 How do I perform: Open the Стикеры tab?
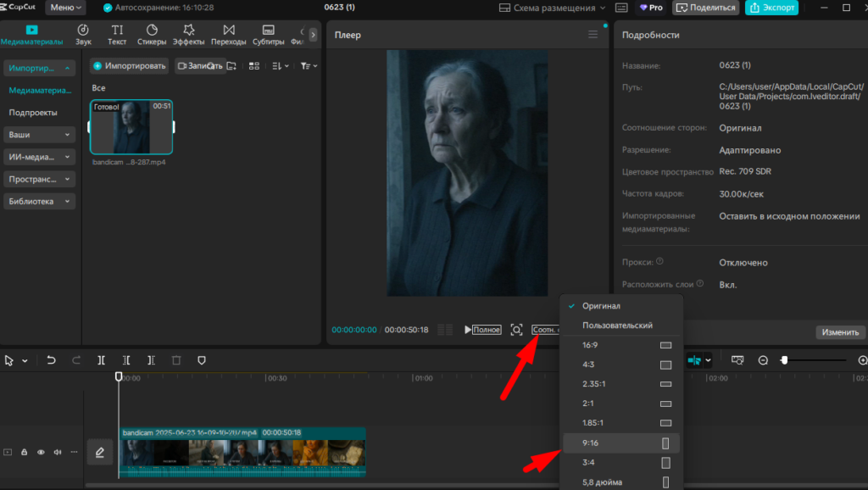[x=152, y=34]
